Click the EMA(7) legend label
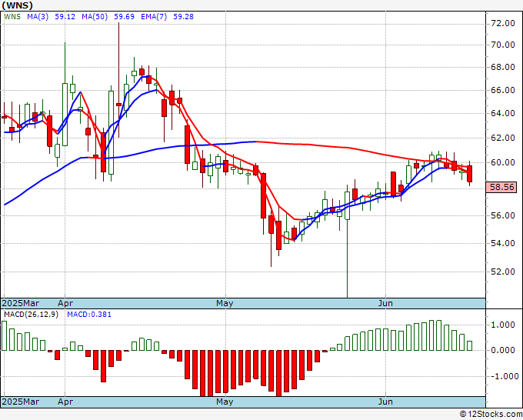This screenshot has width=523, height=420. (x=154, y=17)
